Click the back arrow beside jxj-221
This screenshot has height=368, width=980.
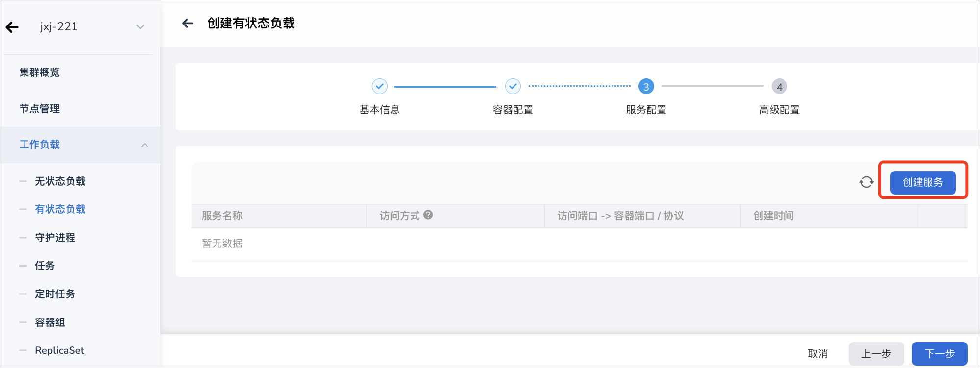12,27
